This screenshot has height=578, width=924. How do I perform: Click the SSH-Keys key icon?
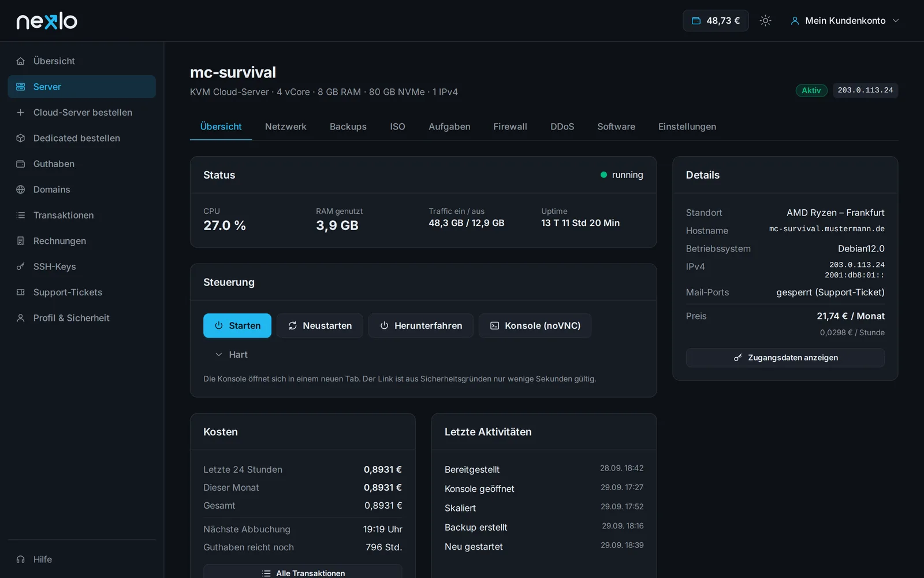[x=21, y=266]
